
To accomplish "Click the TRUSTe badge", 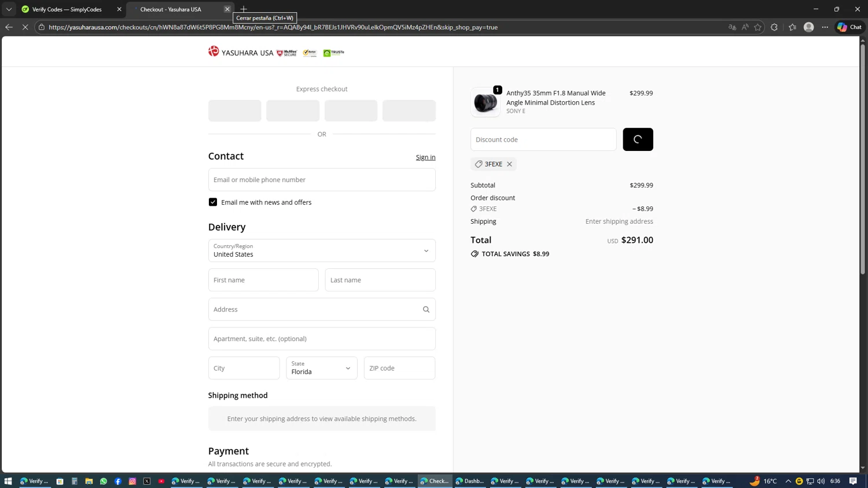I will pyautogui.click(x=334, y=53).
